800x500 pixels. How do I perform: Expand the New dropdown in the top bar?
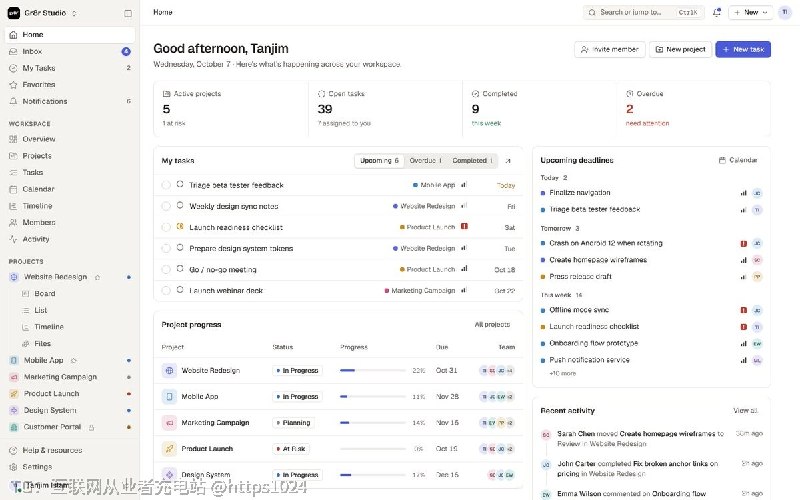751,12
